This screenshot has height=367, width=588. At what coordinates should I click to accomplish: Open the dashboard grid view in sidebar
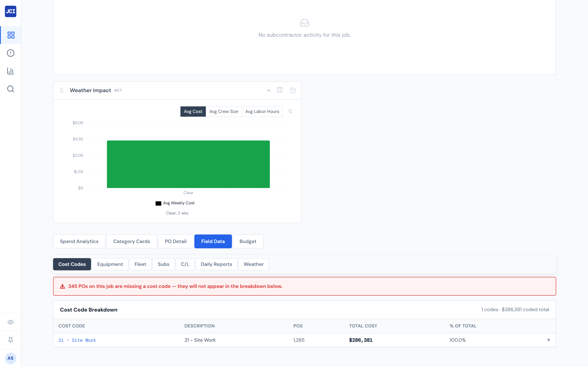pyautogui.click(x=10, y=35)
